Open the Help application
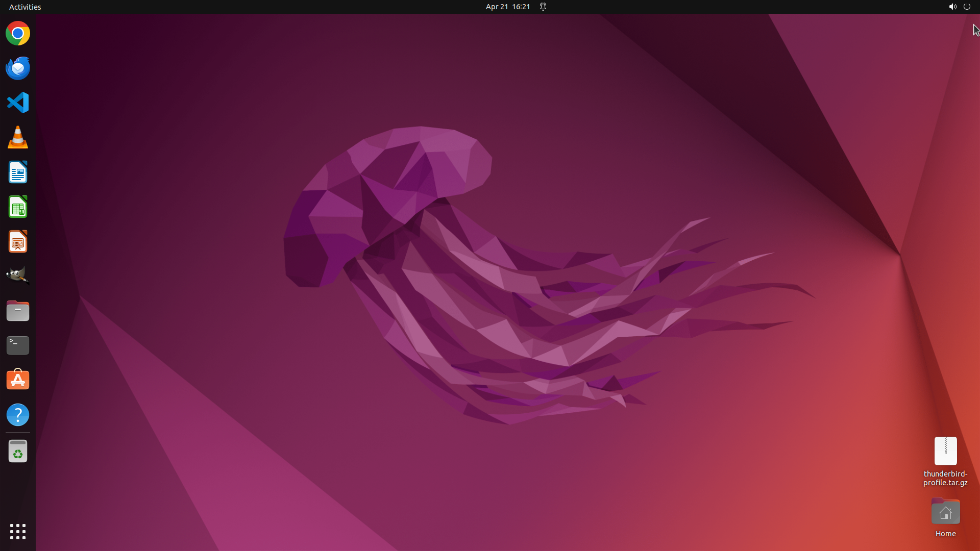The width and height of the screenshot is (980, 551). pyautogui.click(x=18, y=415)
